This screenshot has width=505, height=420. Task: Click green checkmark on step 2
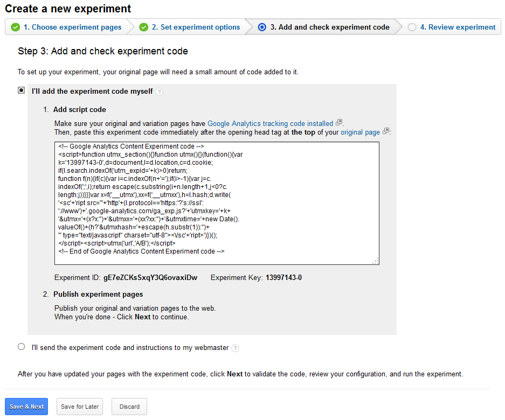[x=144, y=27]
